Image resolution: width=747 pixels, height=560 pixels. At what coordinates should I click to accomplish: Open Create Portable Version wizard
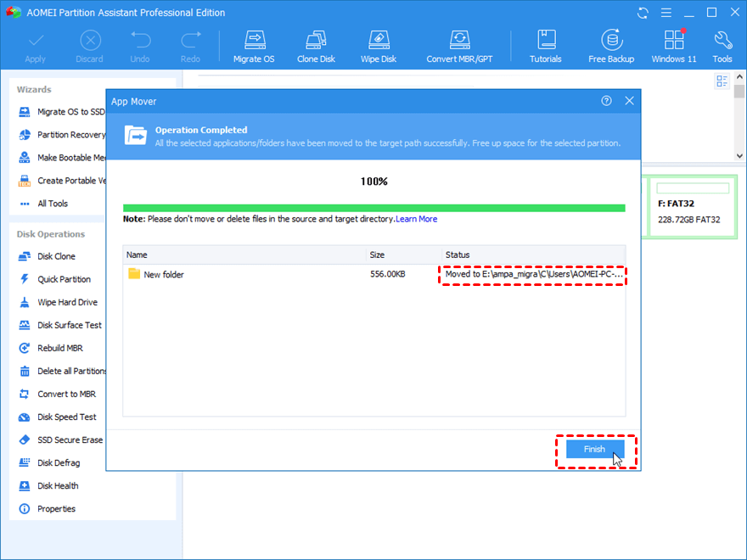61,181
